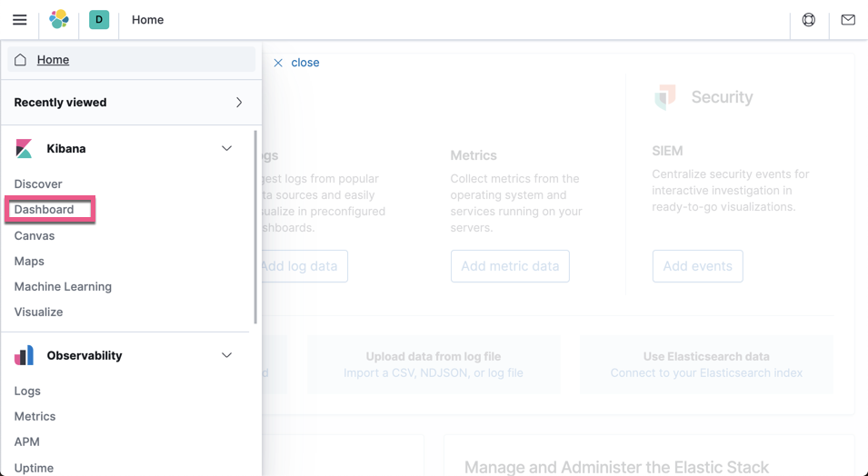
Task: Open the mail newsfeed icon
Action: click(848, 20)
